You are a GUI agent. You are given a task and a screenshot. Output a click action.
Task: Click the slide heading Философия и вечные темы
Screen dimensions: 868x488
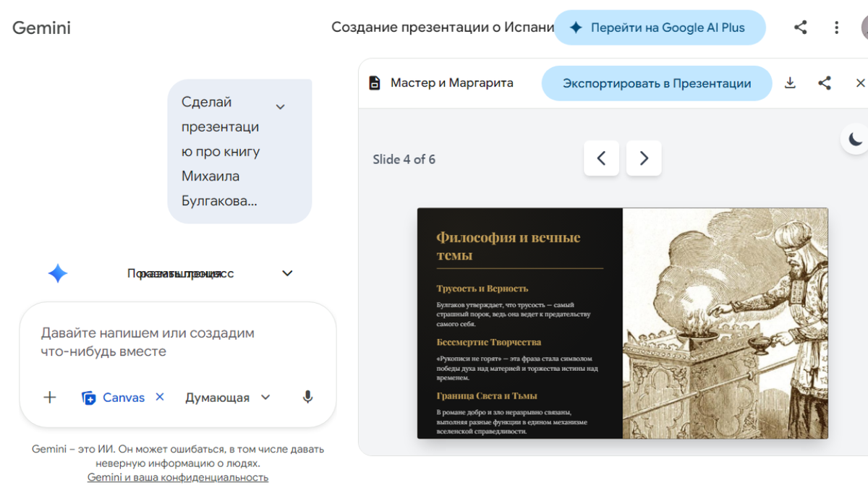509,246
